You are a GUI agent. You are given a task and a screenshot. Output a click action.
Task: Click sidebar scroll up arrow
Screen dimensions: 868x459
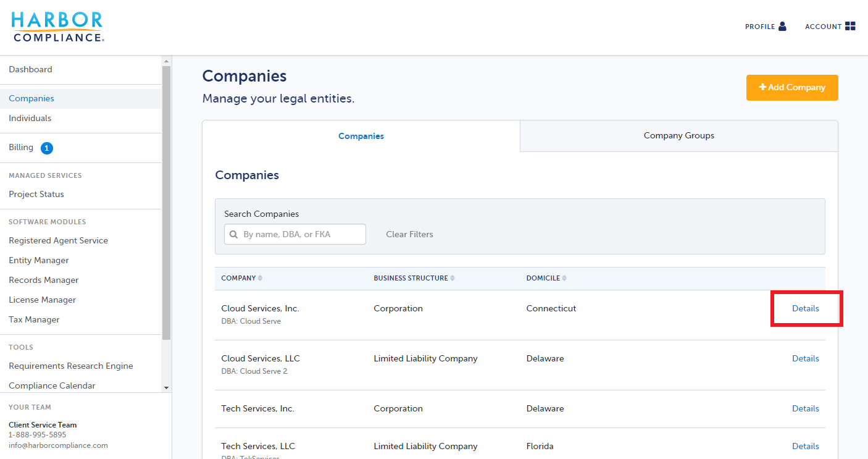click(166, 61)
